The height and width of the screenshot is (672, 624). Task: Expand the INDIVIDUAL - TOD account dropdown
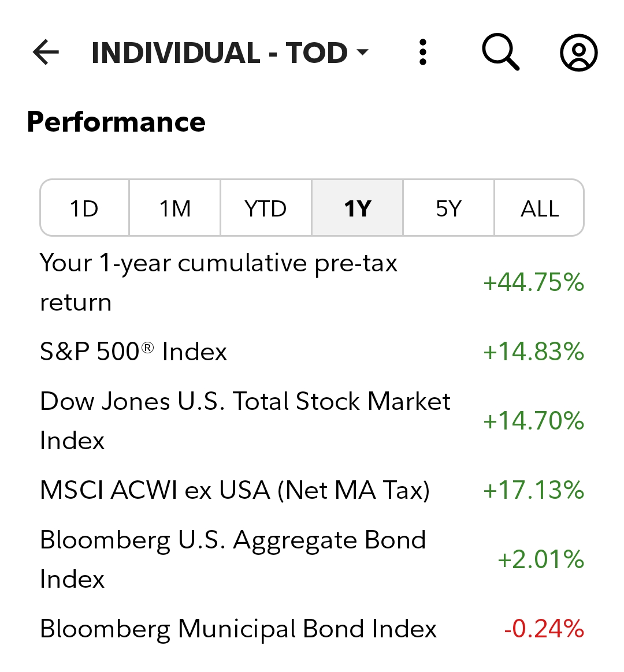(x=230, y=53)
